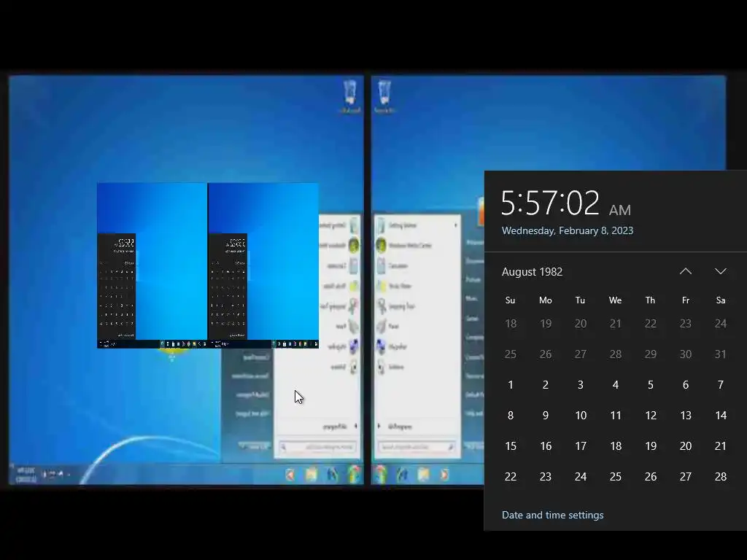Open Windows Explorer folder on right taskbar
This screenshot has height=560, width=747.
click(423, 474)
